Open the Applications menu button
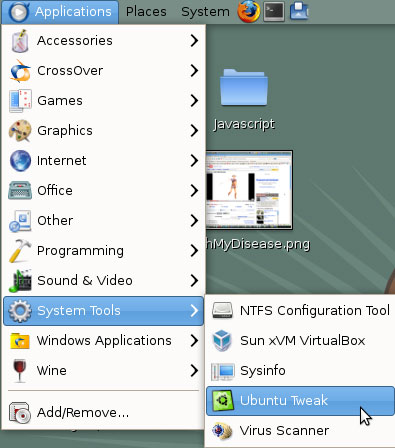Viewport: 395px width, 448px height. point(60,12)
